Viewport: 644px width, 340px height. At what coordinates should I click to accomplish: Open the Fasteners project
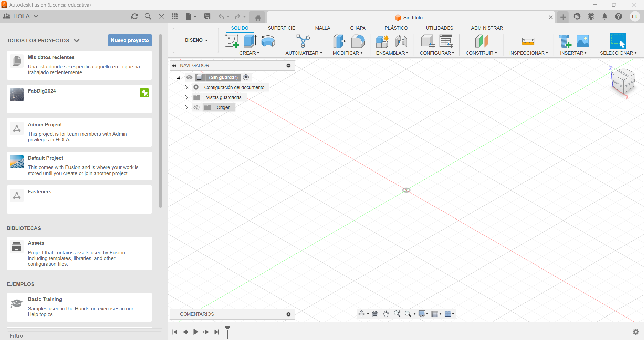pyautogui.click(x=79, y=199)
